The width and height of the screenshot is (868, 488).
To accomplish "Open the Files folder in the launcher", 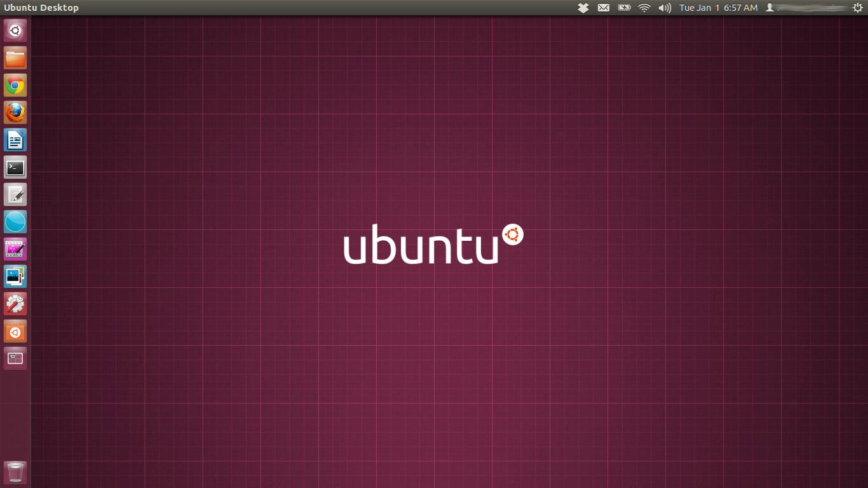I will tap(15, 58).
